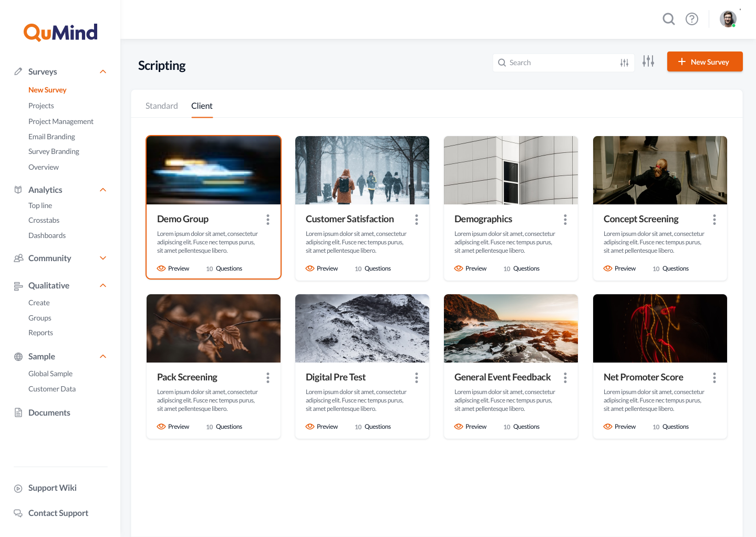Preview the Net Promoter Score survey
Image resolution: width=756 pixels, height=537 pixels.
pyautogui.click(x=619, y=427)
